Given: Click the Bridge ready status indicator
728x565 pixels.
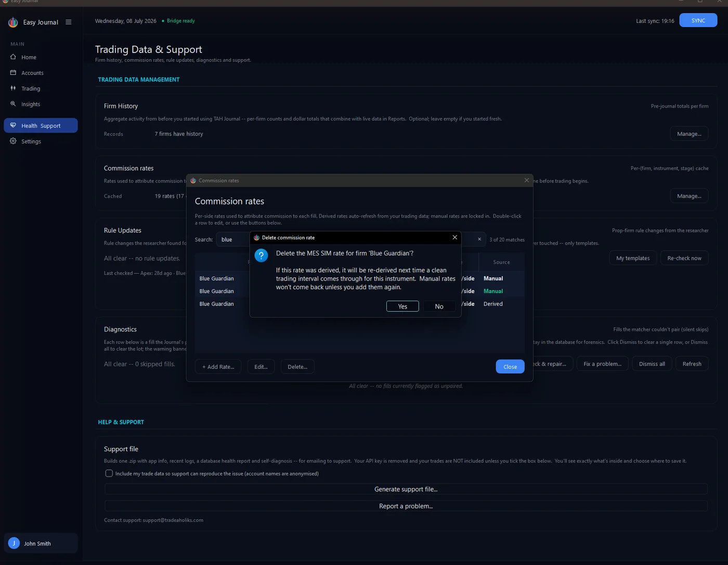Looking at the screenshot, I should (178, 21).
